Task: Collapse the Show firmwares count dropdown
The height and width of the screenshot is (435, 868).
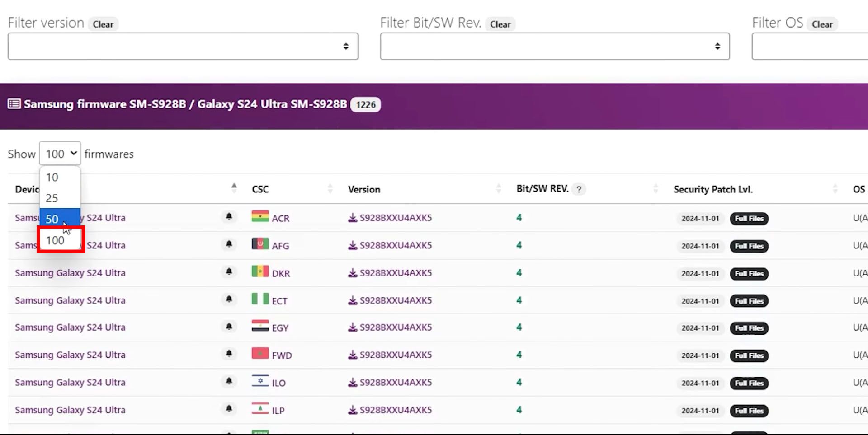Action: (60, 154)
